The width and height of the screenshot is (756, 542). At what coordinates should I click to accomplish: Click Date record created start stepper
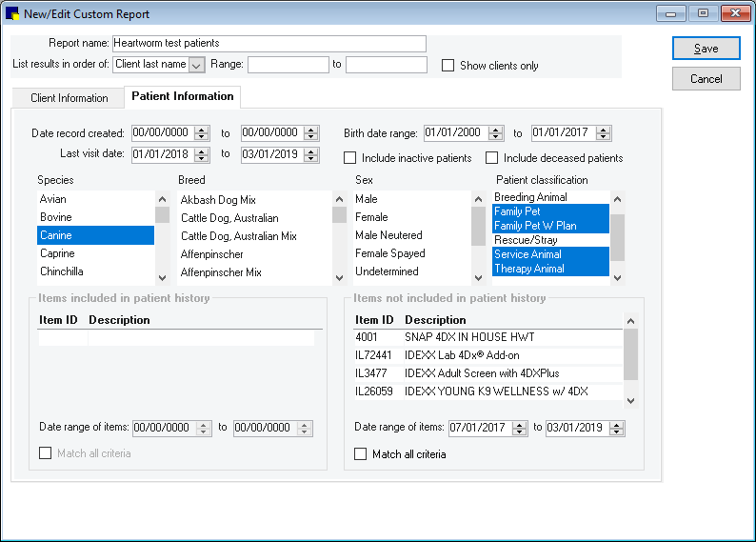coord(202,133)
